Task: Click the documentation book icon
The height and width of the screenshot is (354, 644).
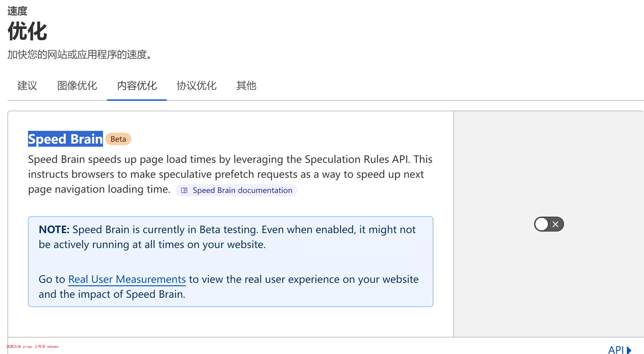Action: click(x=184, y=190)
